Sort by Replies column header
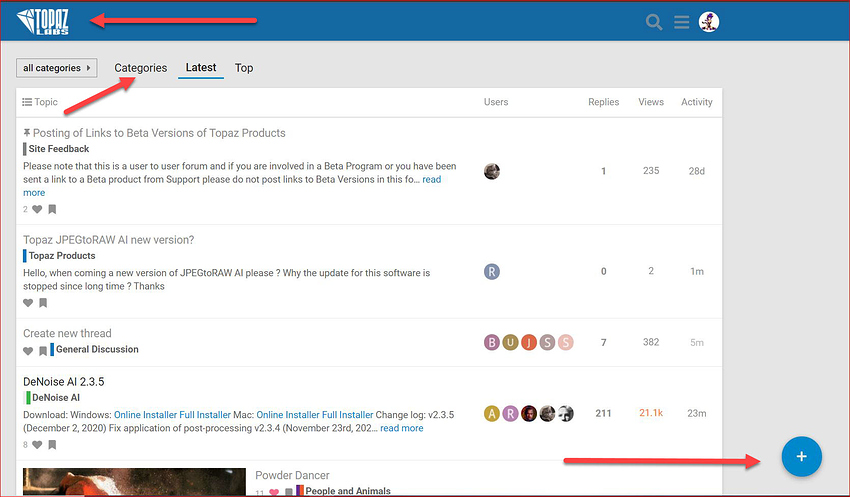The height and width of the screenshot is (497, 850). coord(603,102)
